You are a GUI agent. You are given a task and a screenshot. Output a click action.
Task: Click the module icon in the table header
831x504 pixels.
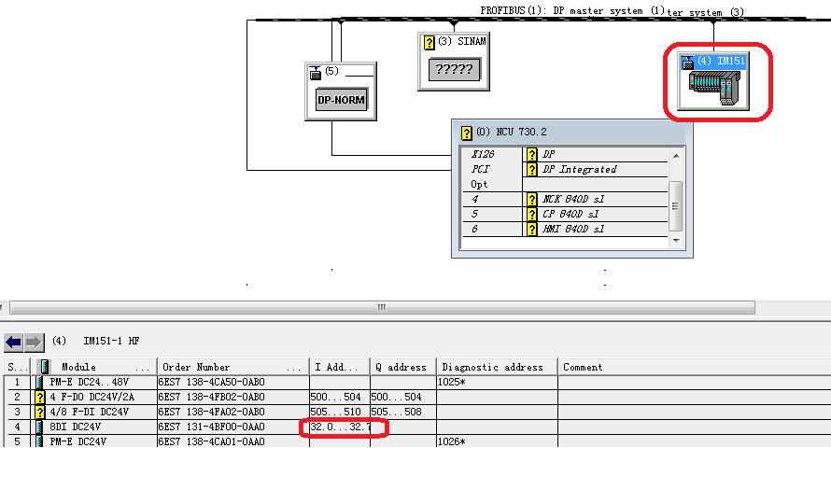(x=45, y=367)
